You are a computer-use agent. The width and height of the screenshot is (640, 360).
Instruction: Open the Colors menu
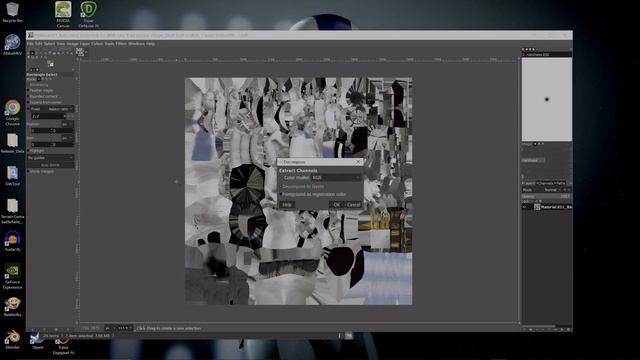pos(97,44)
